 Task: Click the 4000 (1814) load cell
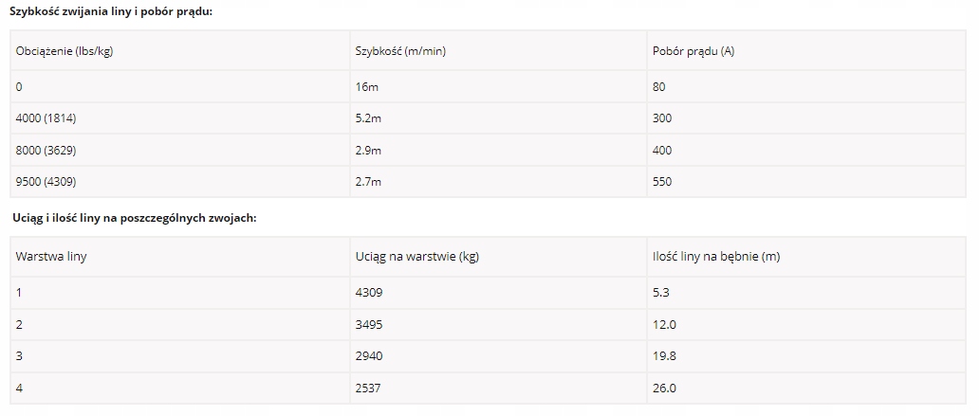pyautogui.click(x=48, y=118)
